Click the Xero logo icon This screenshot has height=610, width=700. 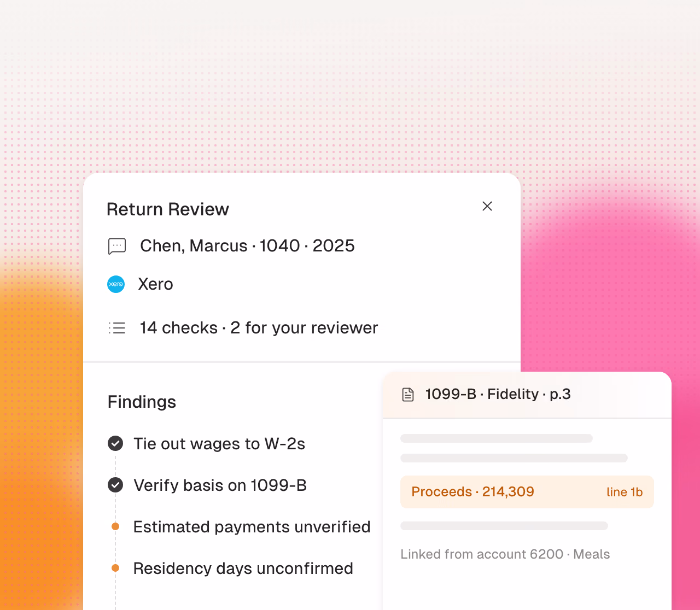click(x=116, y=284)
